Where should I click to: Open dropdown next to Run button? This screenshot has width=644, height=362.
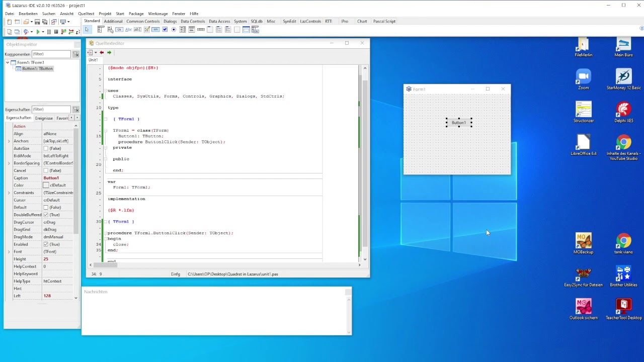tap(43, 32)
